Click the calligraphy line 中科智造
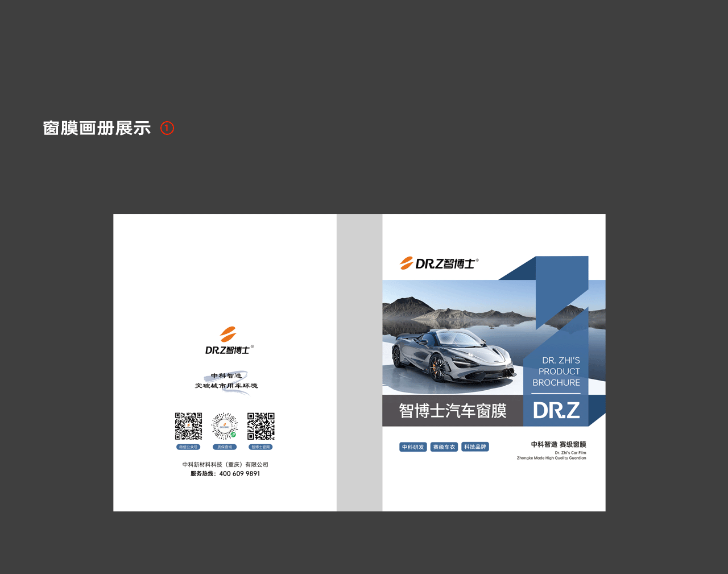 [x=226, y=375]
